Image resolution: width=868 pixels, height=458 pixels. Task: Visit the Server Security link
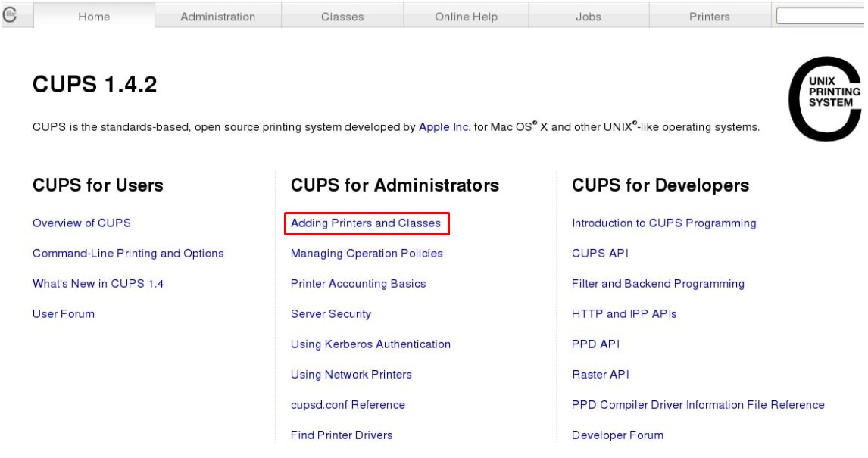coord(331,314)
